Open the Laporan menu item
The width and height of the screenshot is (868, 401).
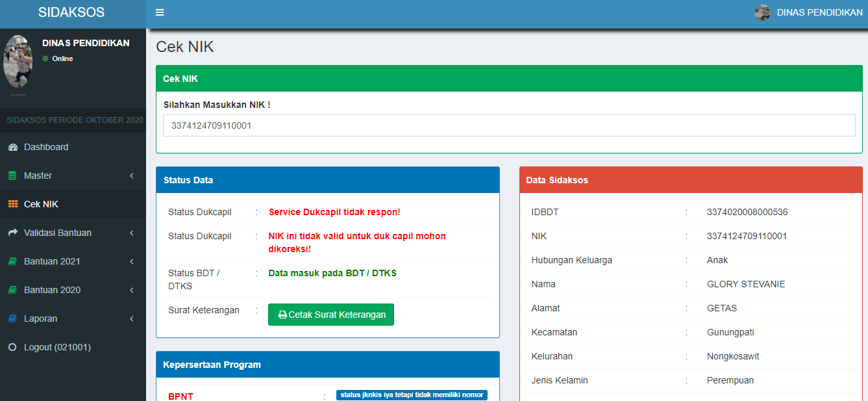coord(73,318)
